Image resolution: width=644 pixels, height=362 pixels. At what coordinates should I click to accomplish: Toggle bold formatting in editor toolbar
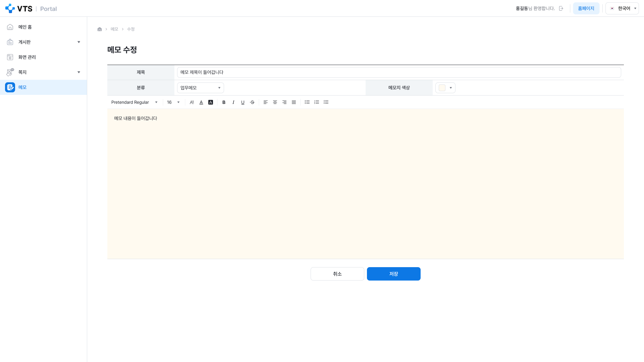point(224,102)
